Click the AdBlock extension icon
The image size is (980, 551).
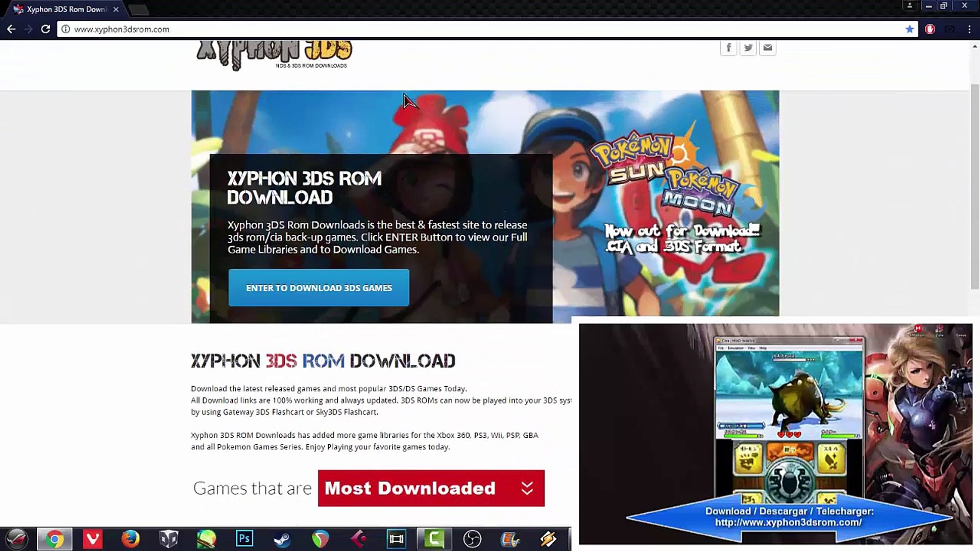pyautogui.click(x=930, y=29)
